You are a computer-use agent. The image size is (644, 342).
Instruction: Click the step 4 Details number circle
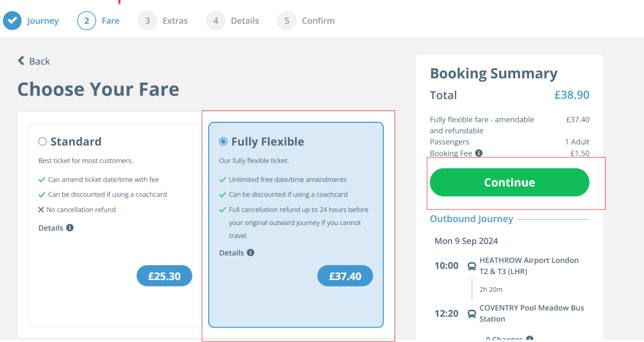coord(216,21)
